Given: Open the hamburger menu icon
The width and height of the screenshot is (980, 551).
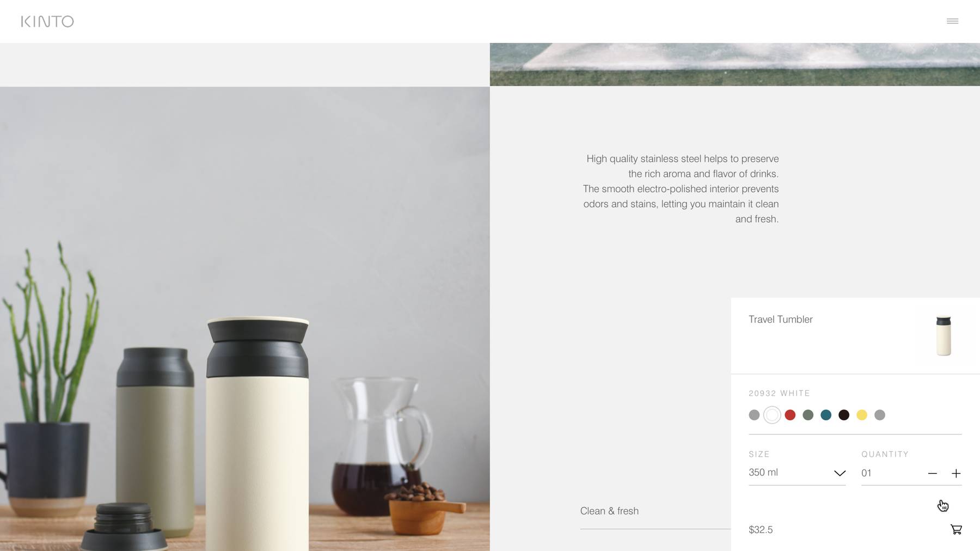Looking at the screenshot, I should click(952, 21).
